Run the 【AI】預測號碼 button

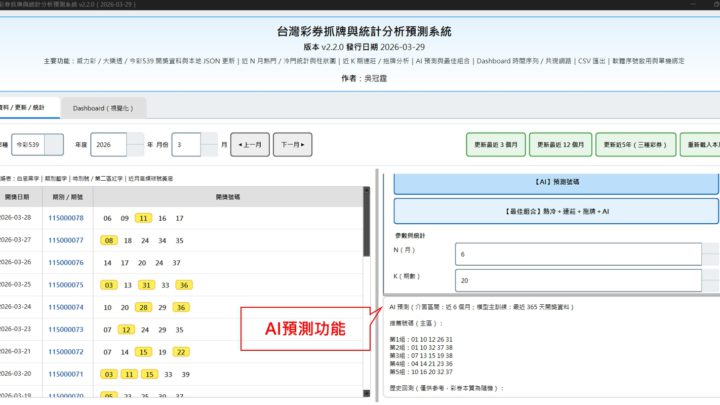tap(554, 183)
